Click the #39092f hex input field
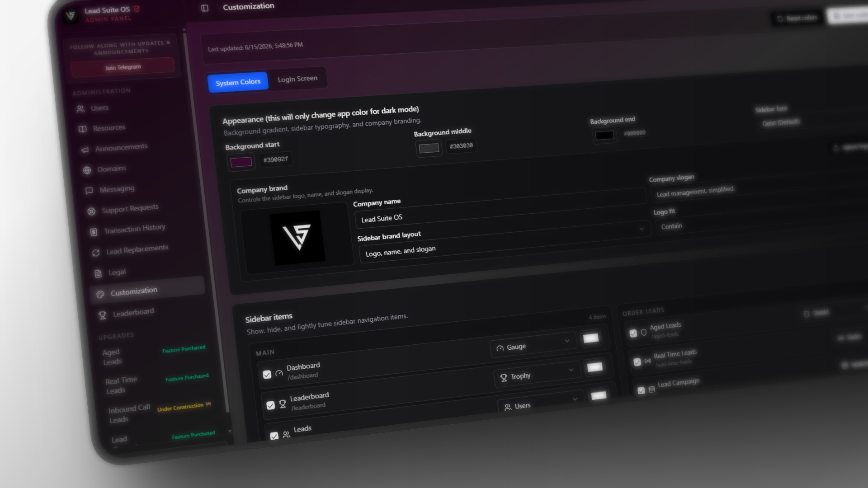 click(x=275, y=160)
